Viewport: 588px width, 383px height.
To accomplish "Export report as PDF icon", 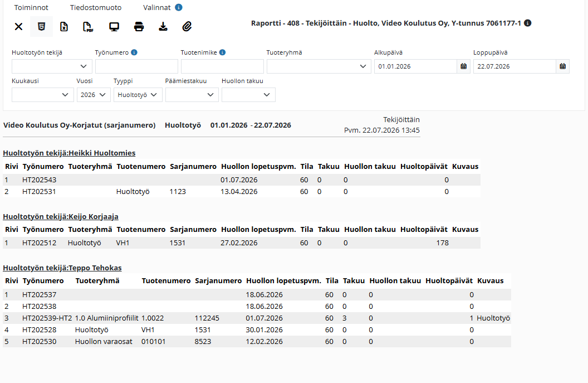I will (88, 27).
